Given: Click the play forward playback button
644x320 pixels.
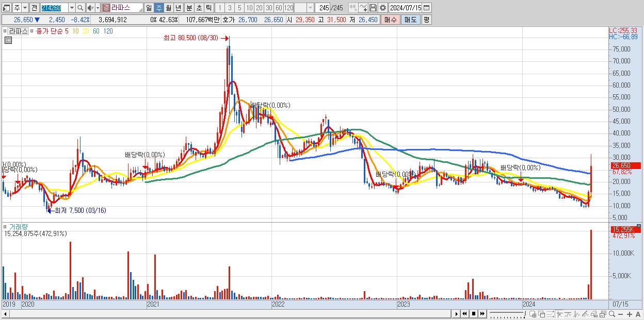Looking at the screenshot, I should [x=456, y=314].
